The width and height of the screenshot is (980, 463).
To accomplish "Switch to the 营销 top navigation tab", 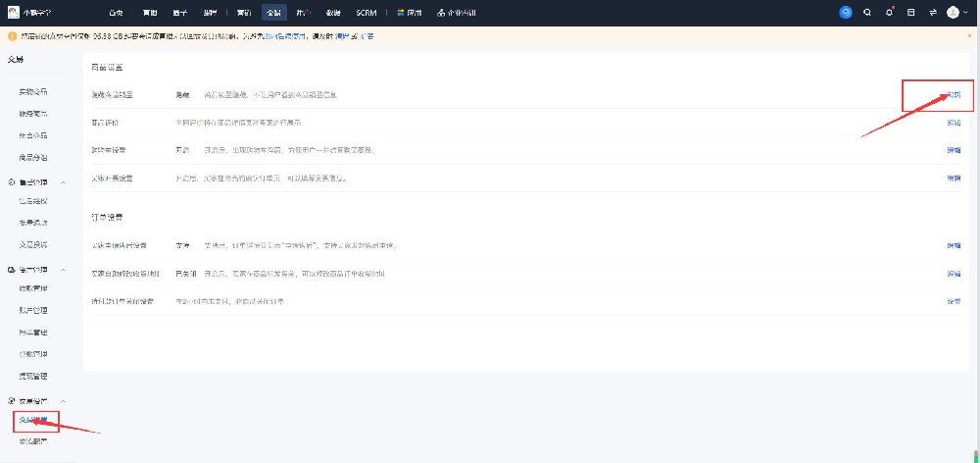I will pos(244,13).
